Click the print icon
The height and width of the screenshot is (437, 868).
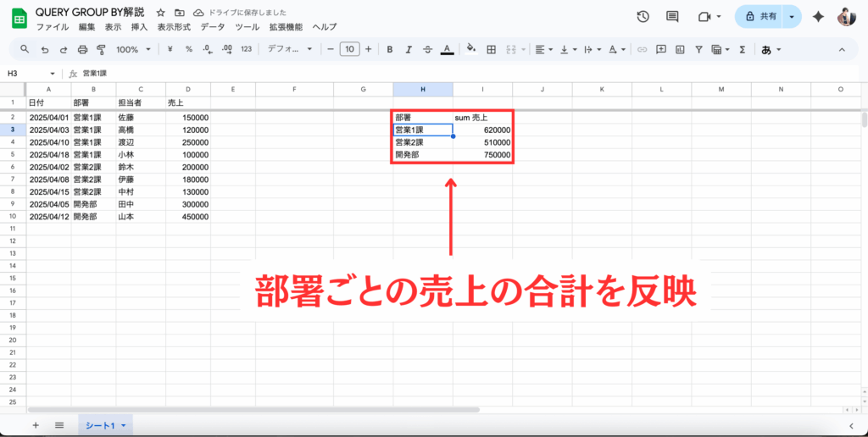tap(82, 50)
